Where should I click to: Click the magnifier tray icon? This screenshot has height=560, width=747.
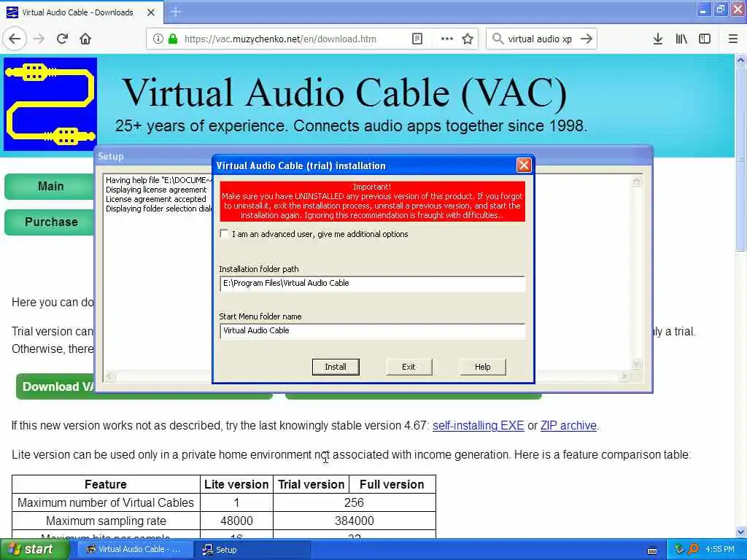(693, 549)
